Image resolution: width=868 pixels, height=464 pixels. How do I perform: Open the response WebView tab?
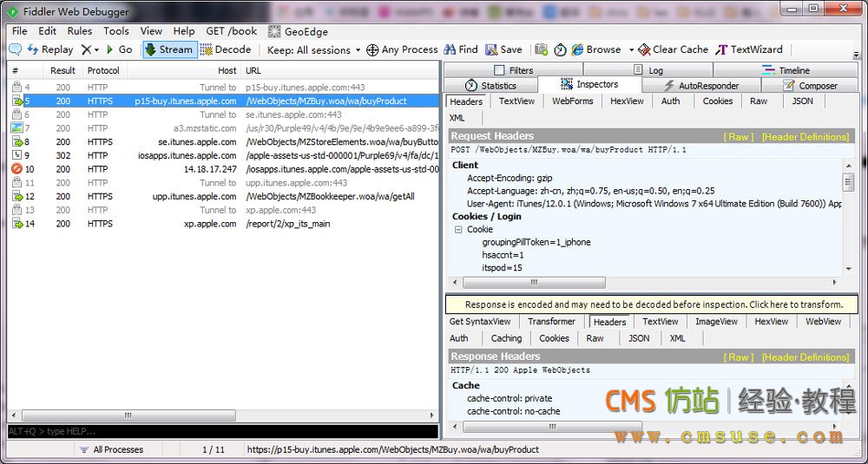coord(823,321)
